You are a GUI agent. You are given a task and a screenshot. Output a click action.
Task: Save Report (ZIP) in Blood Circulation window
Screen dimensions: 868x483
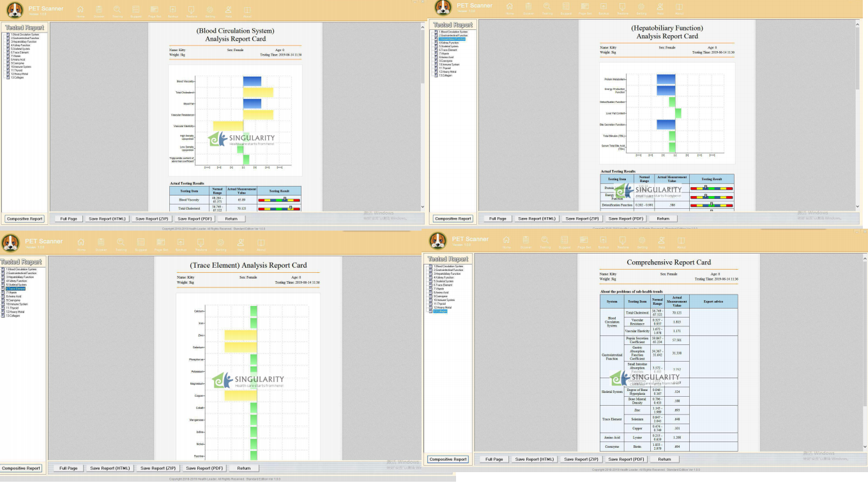click(x=152, y=218)
